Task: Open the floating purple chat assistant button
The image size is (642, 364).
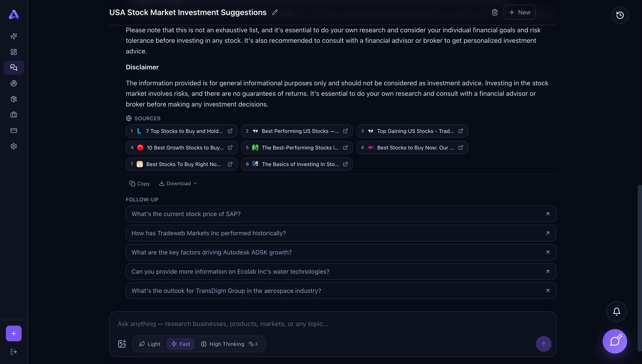Action: tap(615, 341)
